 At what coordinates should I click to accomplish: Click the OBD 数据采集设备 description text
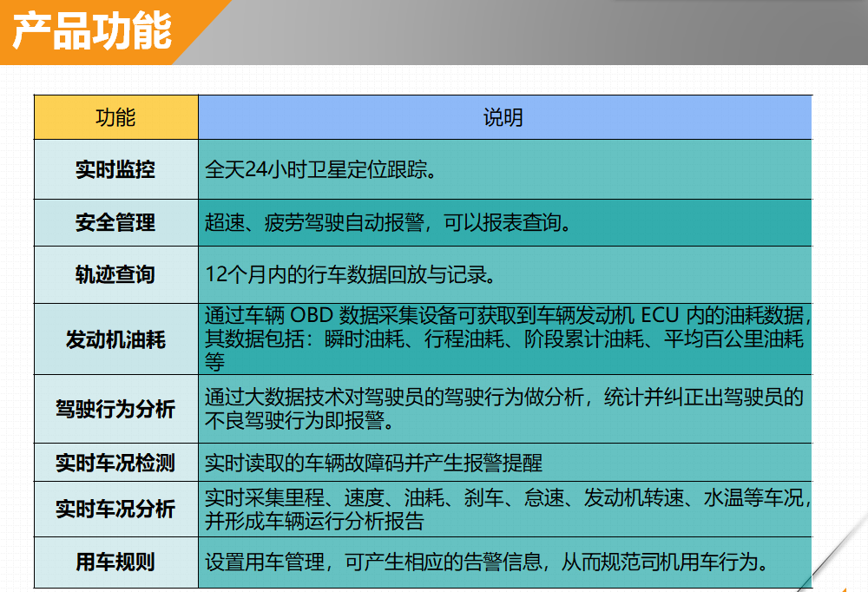508,339
